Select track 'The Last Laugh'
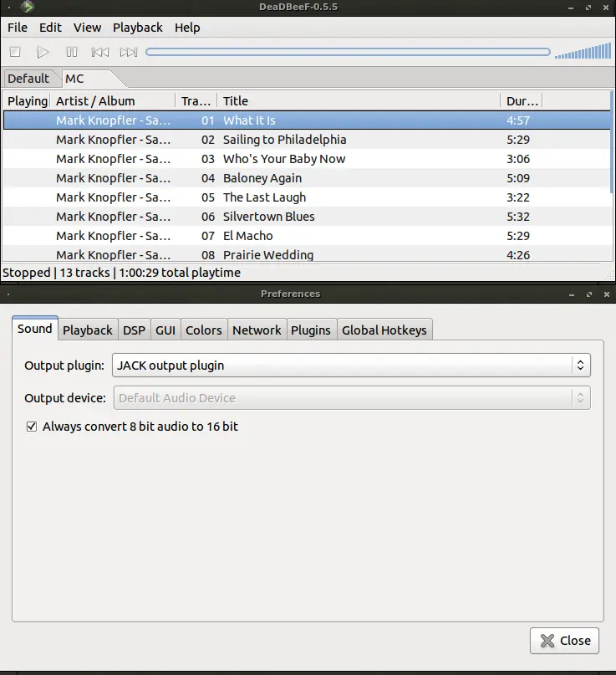616x675 pixels. pyautogui.click(x=307, y=197)
